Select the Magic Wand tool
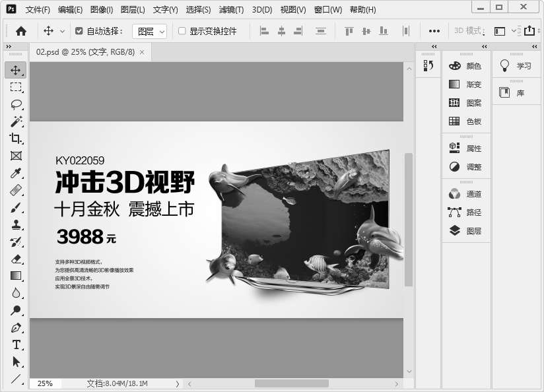 pyautogui.click(x=16, y=121)
